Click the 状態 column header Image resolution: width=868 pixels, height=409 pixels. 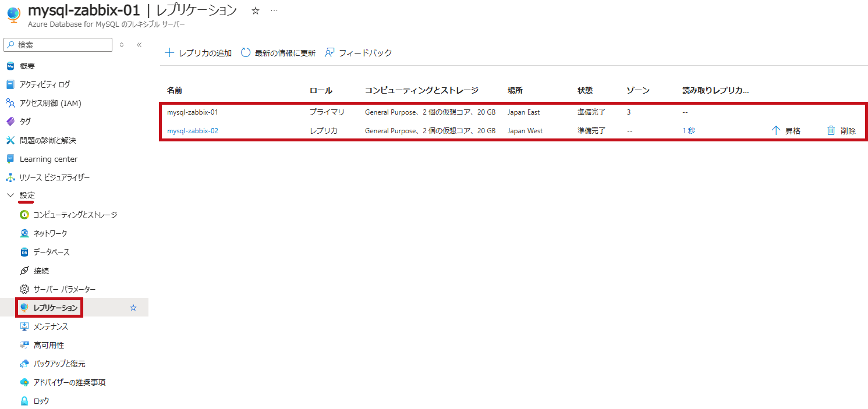[585, 90]
